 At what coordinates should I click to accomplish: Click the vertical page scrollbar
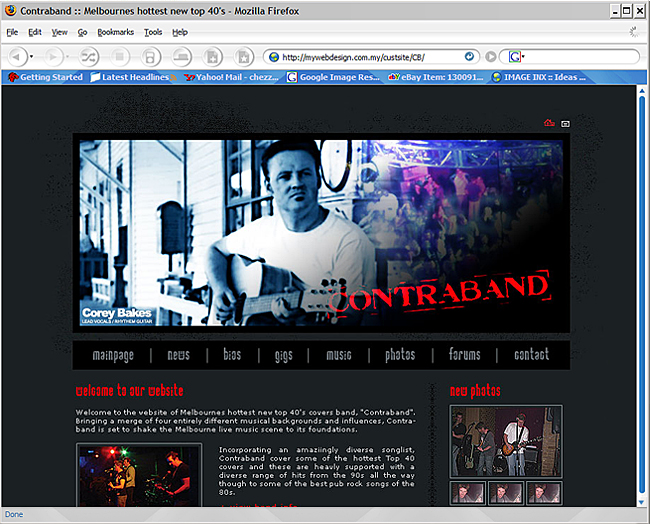point(641,300)
